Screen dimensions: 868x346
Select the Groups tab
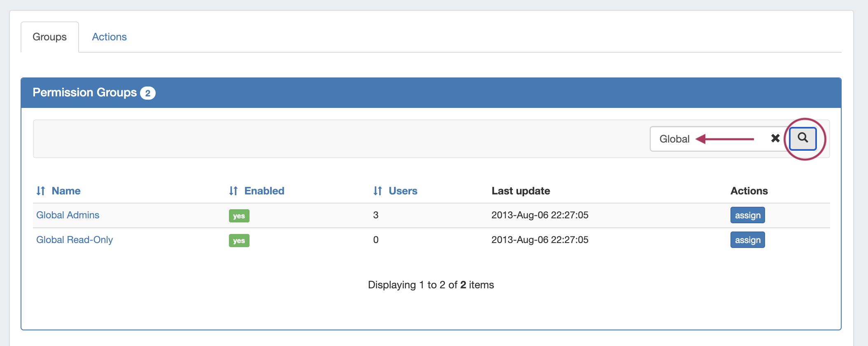pos(49,37)
